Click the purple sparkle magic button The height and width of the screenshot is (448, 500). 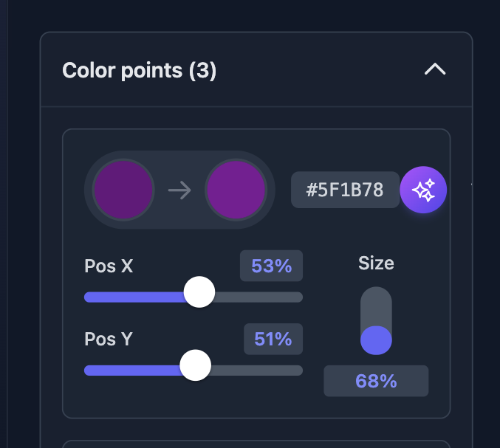coord(423,190)
